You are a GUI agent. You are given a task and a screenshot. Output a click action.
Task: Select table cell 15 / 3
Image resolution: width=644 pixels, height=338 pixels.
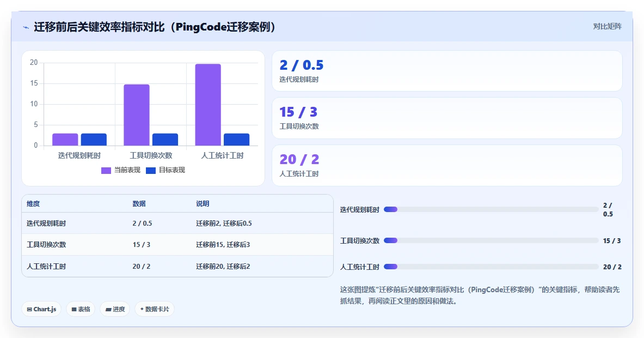click(x=142, y=245)
